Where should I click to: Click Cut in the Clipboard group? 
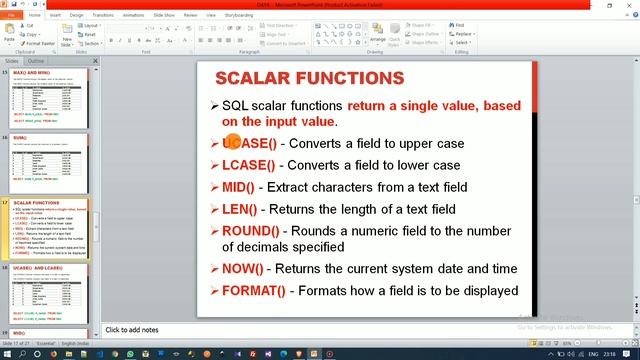(x=27, y=26)
